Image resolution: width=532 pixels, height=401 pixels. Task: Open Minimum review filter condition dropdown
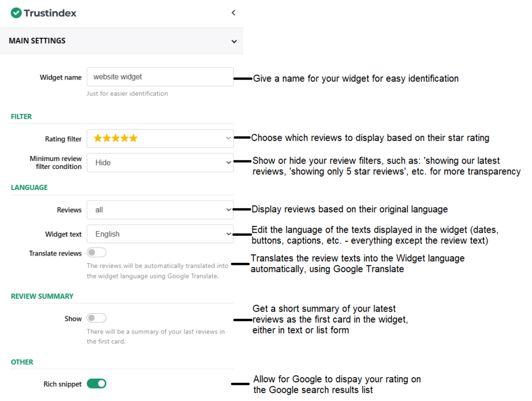tap(160, 163)
